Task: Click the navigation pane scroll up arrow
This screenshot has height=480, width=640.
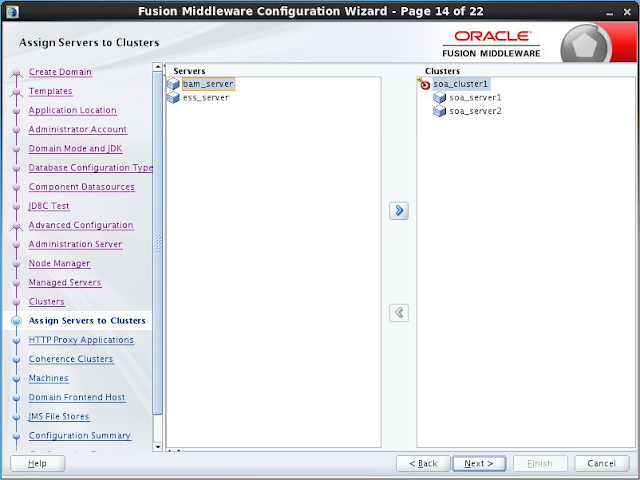Action: pyautogui.click(x=158, y=67)
